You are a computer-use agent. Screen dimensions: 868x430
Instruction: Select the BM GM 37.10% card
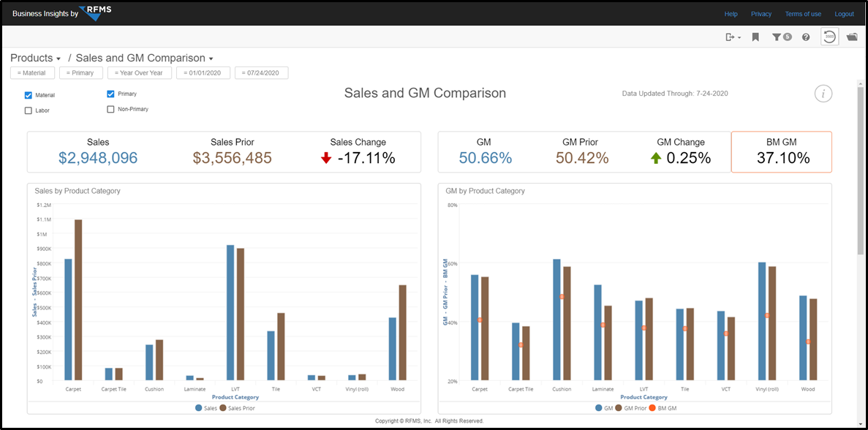(x=781, y=152)
